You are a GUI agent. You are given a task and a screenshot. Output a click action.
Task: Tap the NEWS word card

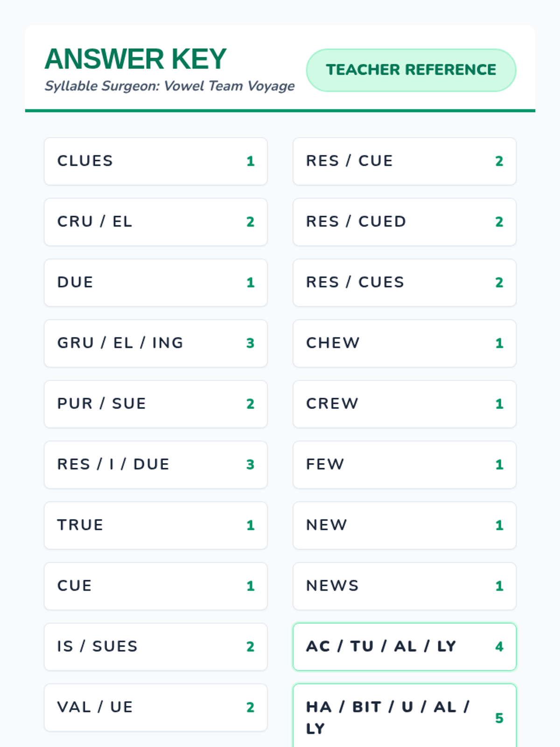coord(404,586)
